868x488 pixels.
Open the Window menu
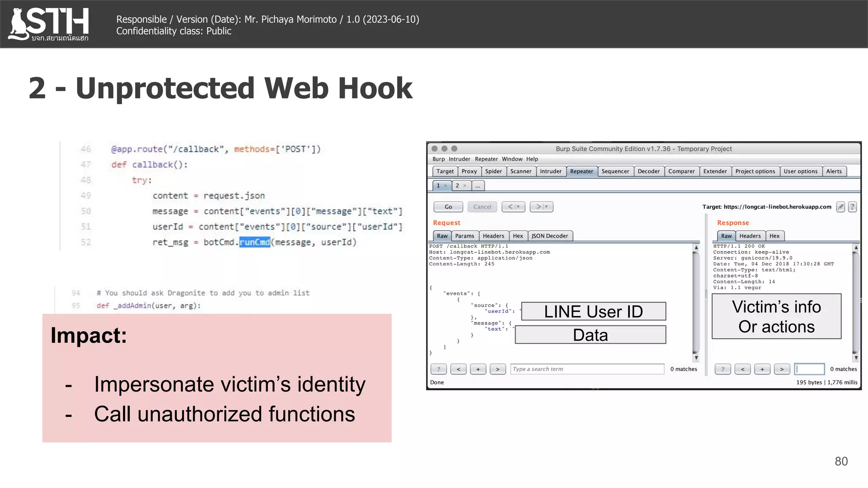click(512, 159)
